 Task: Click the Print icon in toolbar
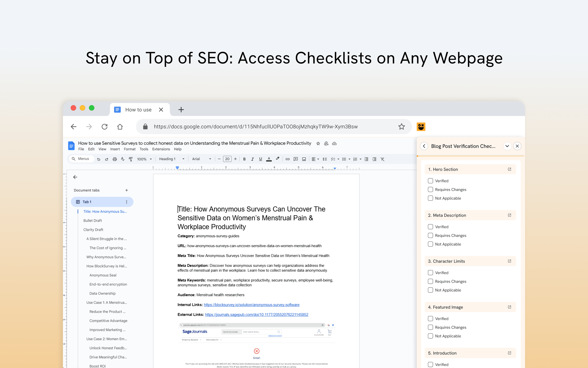[x=115, y=159]
